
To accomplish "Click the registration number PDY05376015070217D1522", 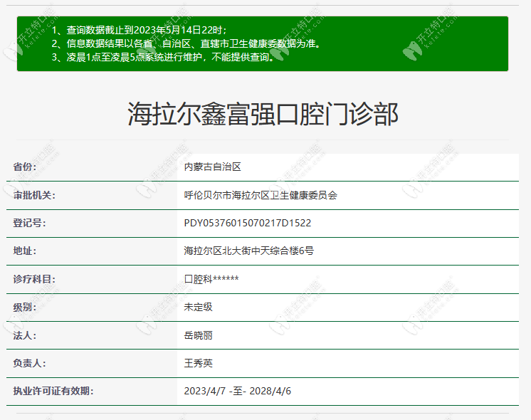I will pyautogui.click(x=247, y=223).
